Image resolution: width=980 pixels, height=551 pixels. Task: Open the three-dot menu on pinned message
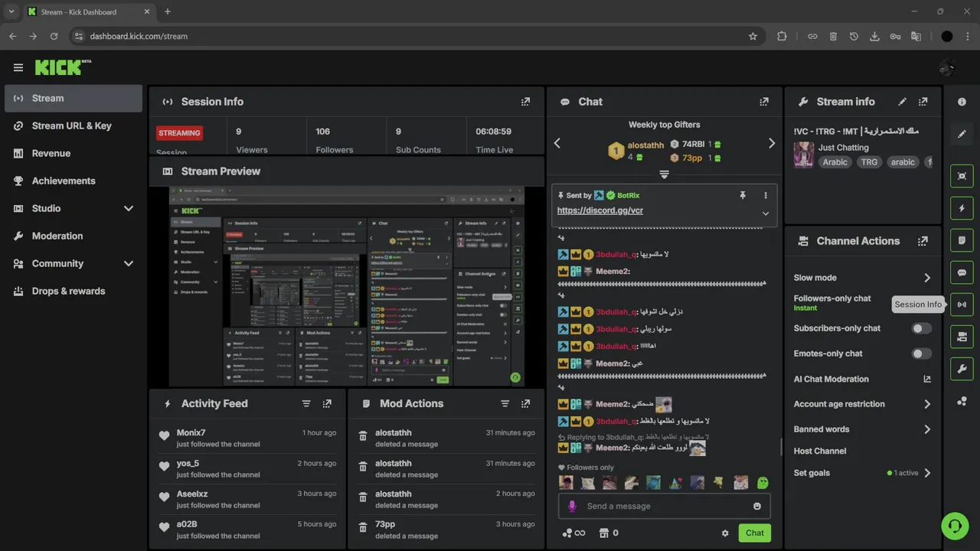click(765, 196)
